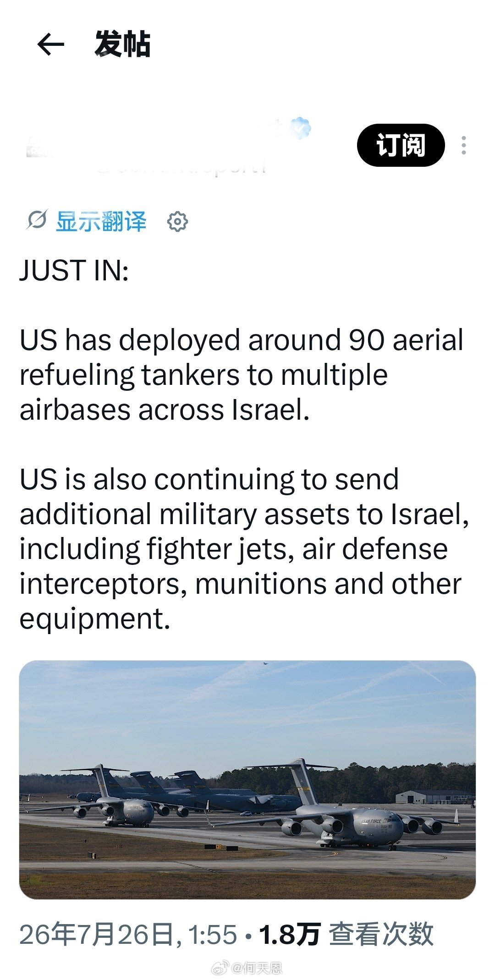Tap the 发帖 page title
The image size is (495, 980).
(122, 44)
